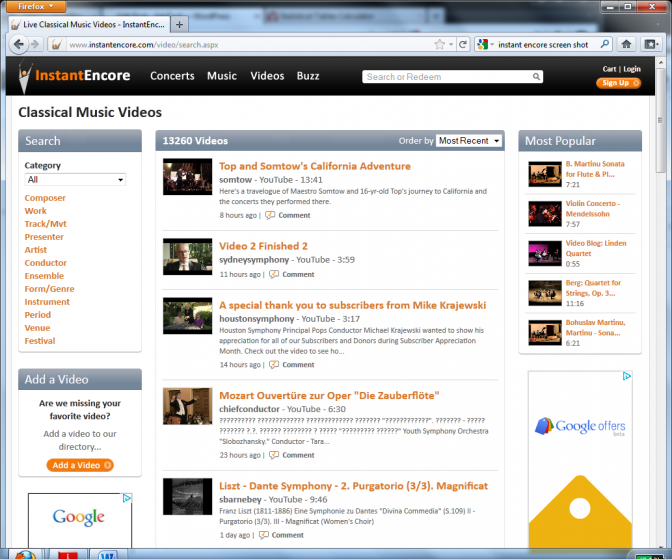672x559 pixels.
Task: Filter by Composer
Action: (x=45, y=198)
